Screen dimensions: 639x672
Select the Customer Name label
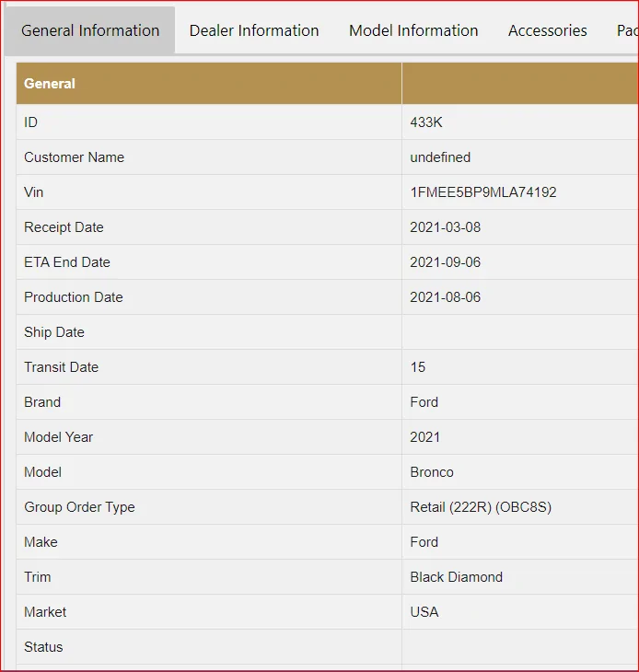pos(75,157)
